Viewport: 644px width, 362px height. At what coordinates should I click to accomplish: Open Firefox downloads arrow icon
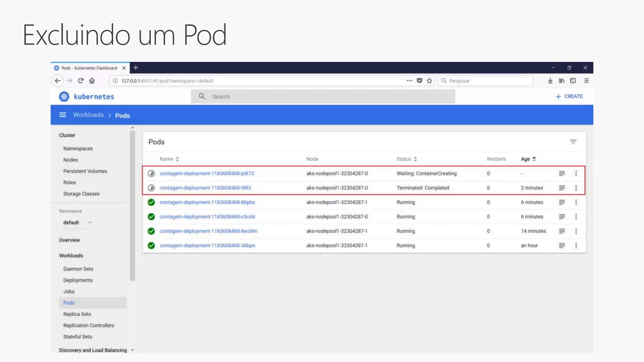click(550, 81)
